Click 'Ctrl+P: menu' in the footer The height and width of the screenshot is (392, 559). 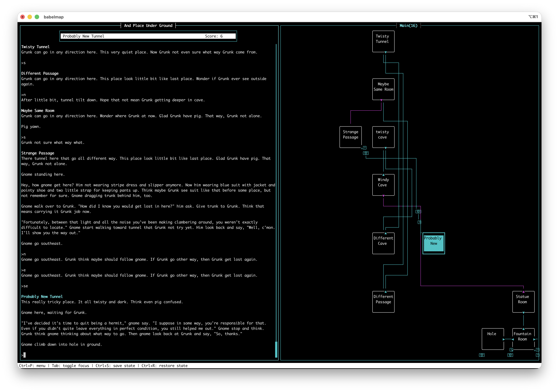click(x=32, y=365)
